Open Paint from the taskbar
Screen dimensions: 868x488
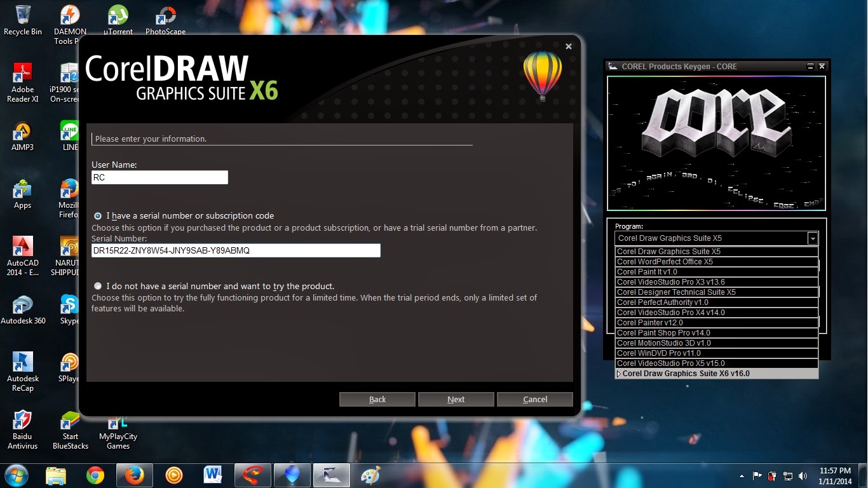[370, 475]
